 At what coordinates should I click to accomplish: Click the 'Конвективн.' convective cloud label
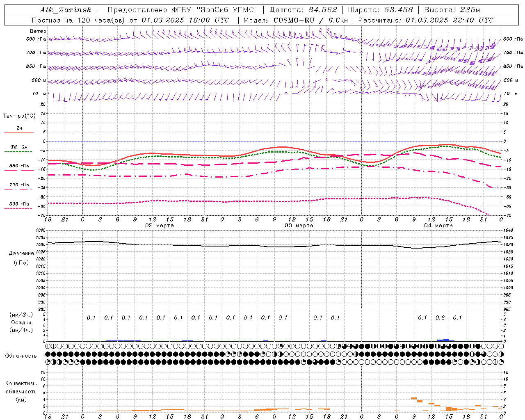(21, 383)
